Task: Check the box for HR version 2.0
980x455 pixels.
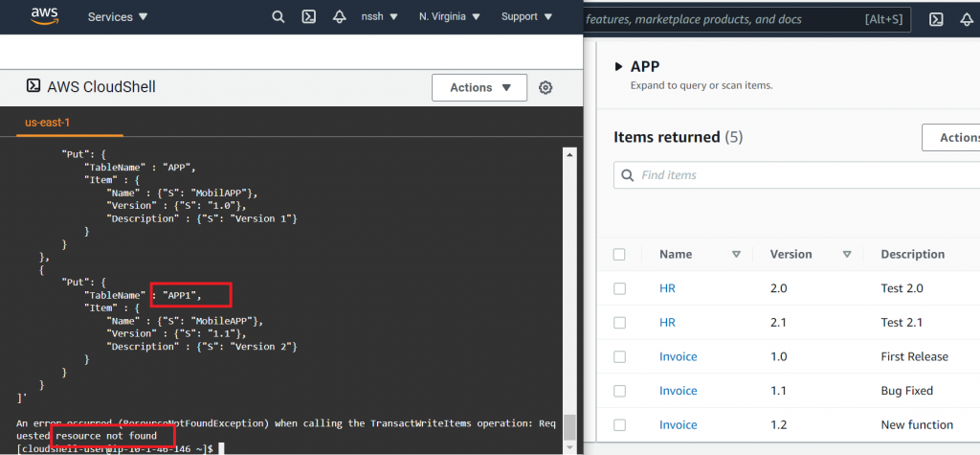Action: [x=619, y=288]
